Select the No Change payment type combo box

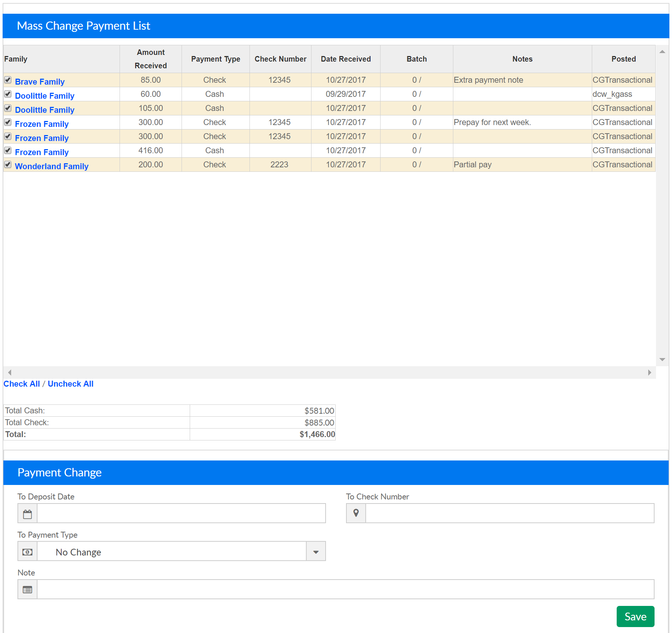(x=172, y=552)
